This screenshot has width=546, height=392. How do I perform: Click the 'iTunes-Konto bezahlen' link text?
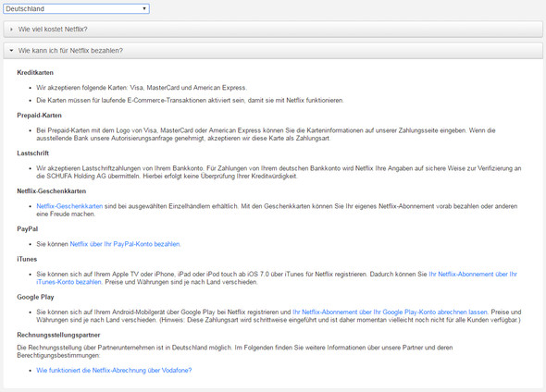pos(69,282)
